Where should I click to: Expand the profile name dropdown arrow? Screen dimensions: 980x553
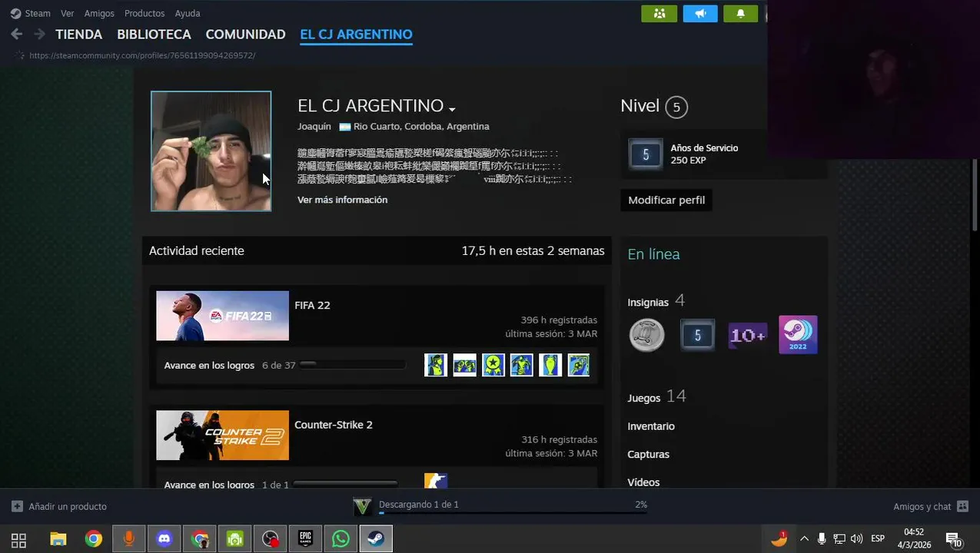tap(452, 108)
